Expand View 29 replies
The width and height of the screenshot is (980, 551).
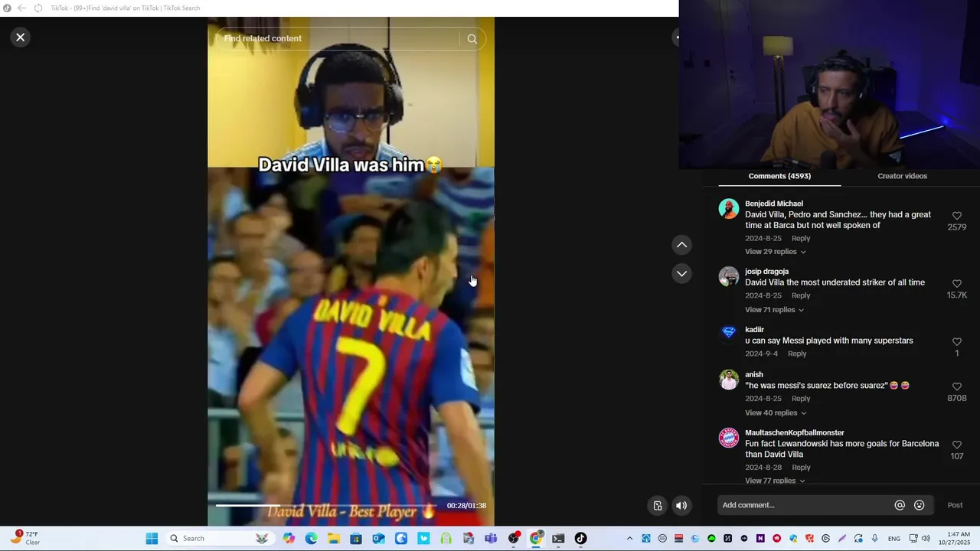(x=775, y=252)
